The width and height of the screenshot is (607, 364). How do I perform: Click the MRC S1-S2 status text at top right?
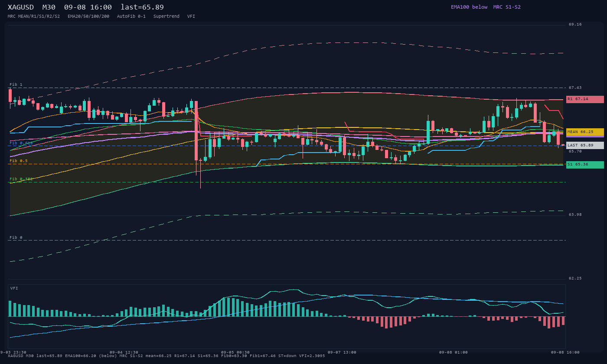(507, 7)
